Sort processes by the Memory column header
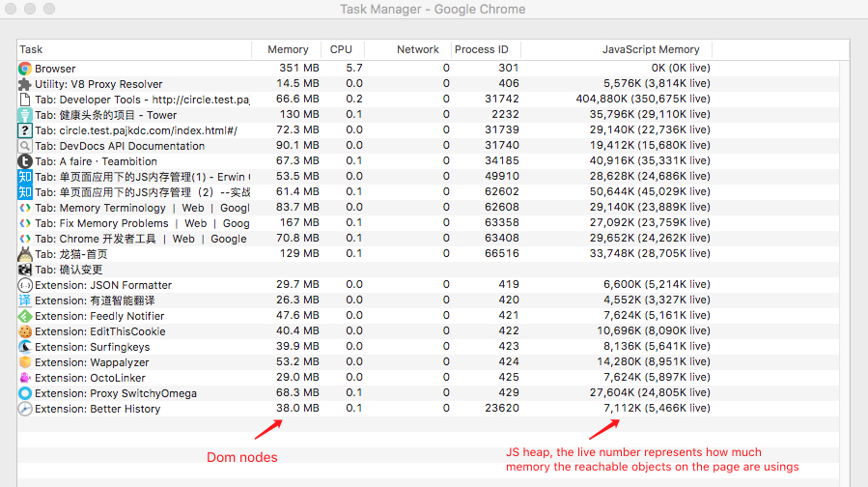868x487 pixels. pos(288,49)
